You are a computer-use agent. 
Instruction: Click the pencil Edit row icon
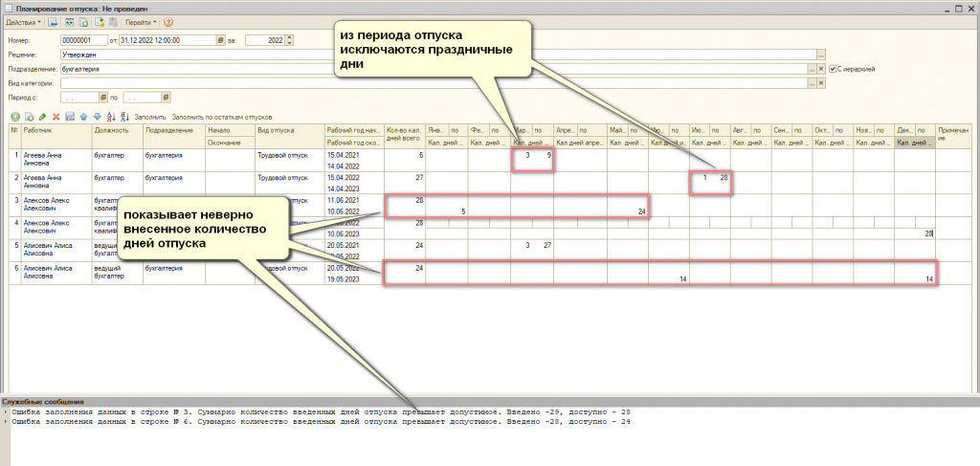(42, 116)
